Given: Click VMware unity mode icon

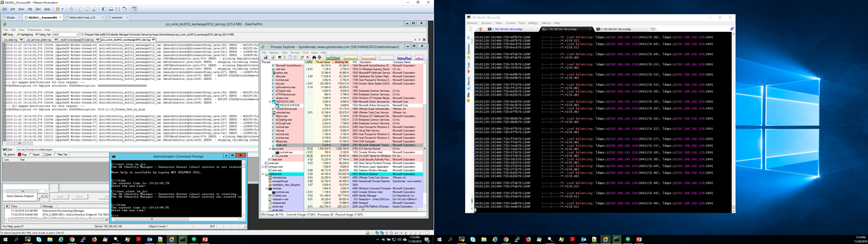Looking at the screenshot, I should (125, 9).
